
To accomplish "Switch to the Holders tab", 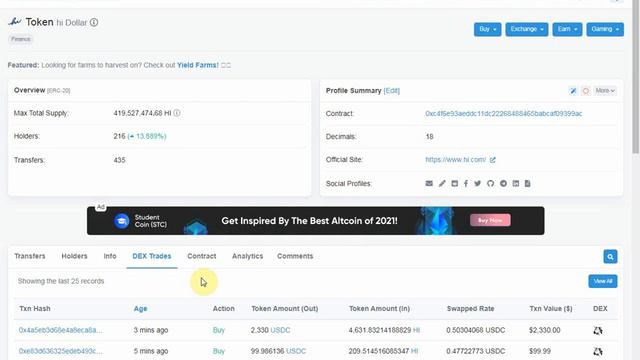I will (x=74, y=256).
